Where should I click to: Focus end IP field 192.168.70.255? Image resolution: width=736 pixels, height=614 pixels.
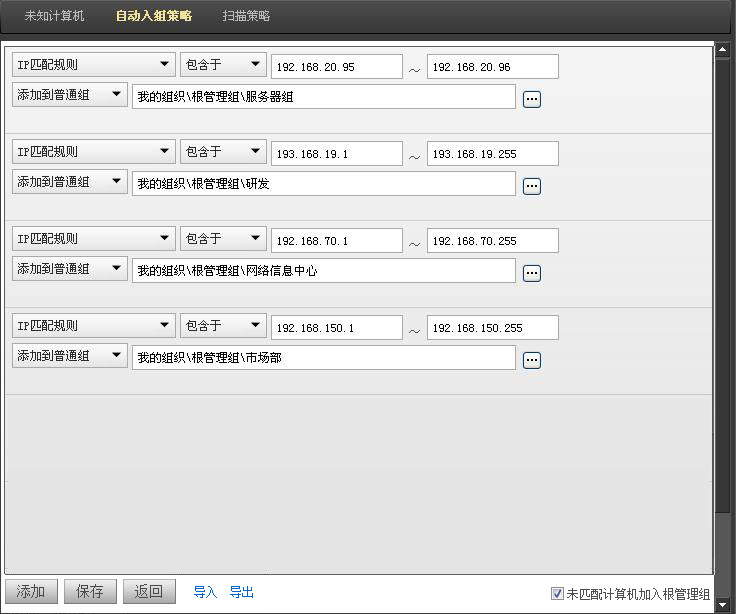point(493,240)
